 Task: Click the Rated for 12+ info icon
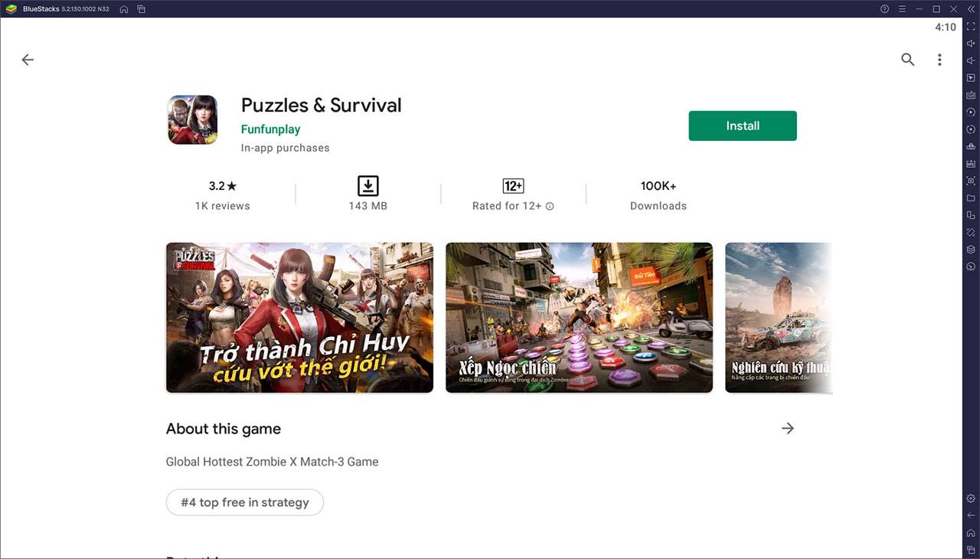[550, 206]
